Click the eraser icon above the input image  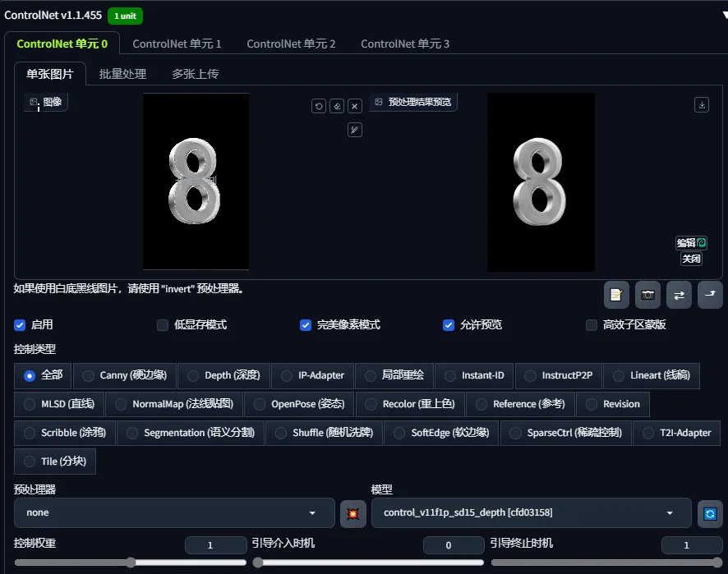[337, 106]
